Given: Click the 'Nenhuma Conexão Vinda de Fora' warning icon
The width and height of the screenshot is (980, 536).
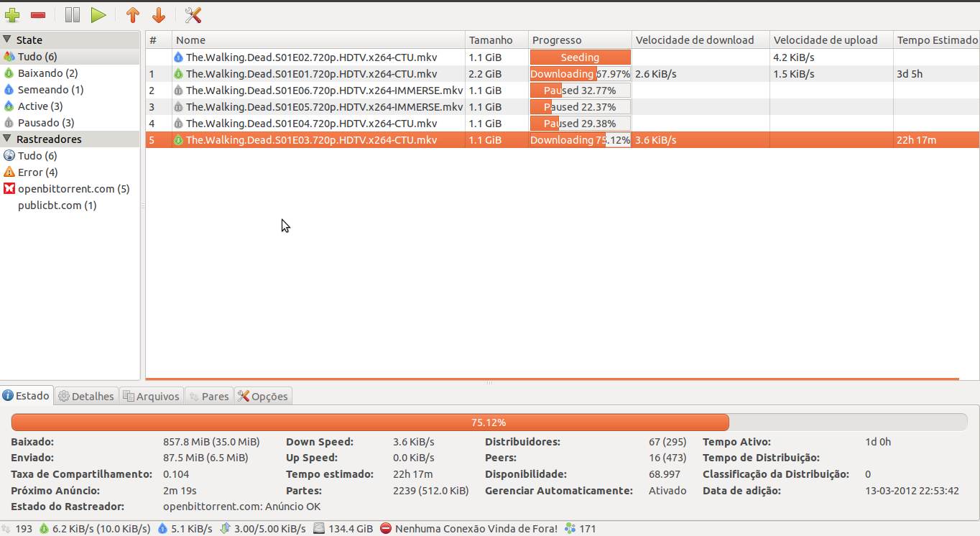Looking at the screenshot, I should coord(386,528).
